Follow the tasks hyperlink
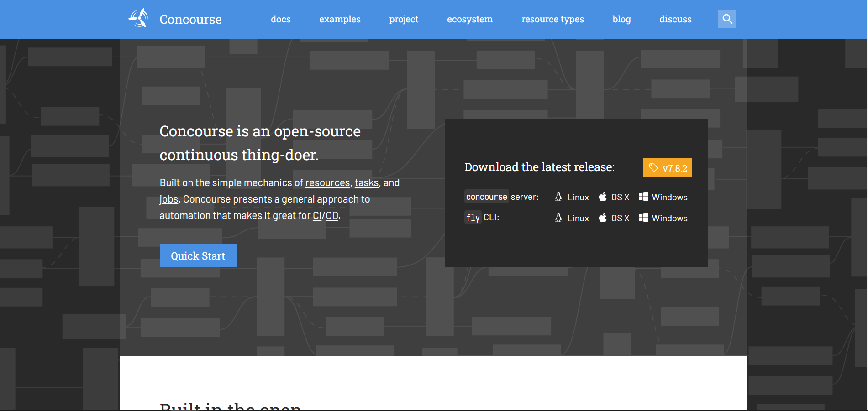 (367, 183)
